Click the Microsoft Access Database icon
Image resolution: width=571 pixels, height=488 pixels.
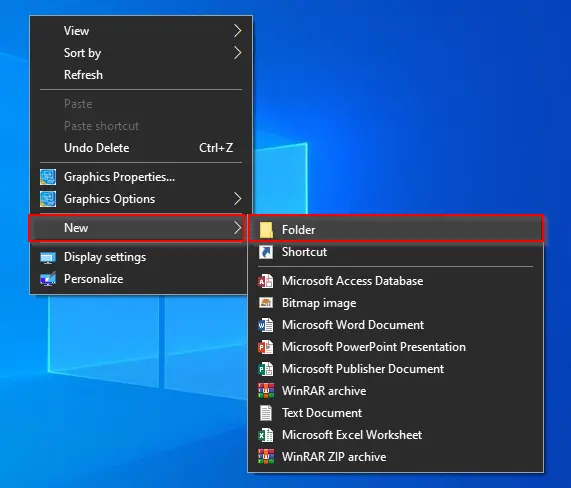tap(266, 281)
